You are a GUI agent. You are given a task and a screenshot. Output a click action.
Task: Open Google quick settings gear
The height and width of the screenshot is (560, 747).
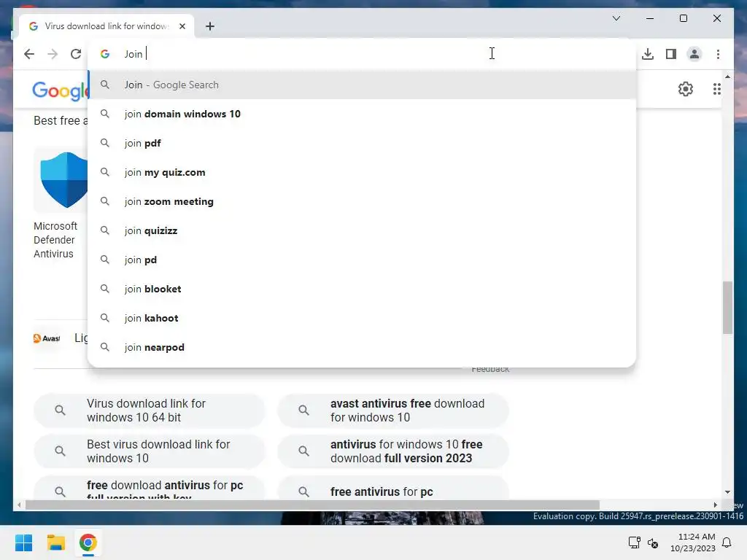click(686, 88)
